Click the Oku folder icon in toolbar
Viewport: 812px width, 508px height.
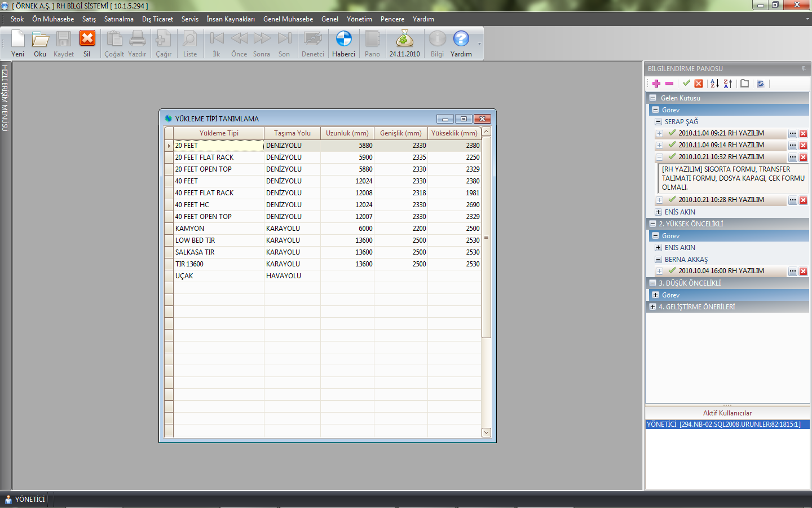coord(40,43)
